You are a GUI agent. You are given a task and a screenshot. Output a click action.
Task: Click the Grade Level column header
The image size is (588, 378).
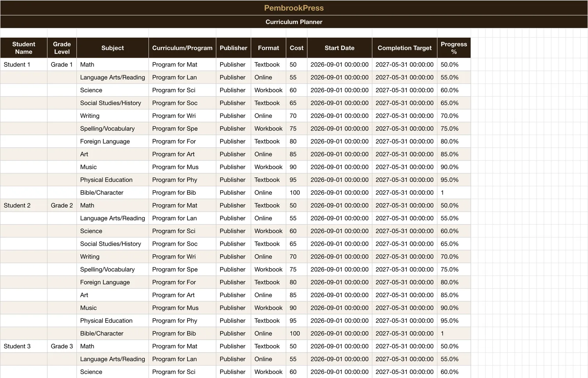click(62, 48)
